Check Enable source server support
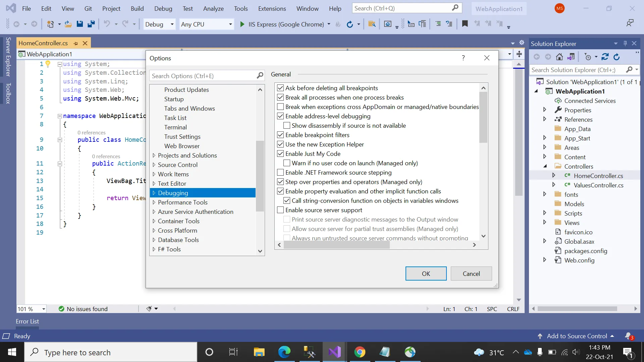The width and height of the screenshot is (644, 362). 280,210
